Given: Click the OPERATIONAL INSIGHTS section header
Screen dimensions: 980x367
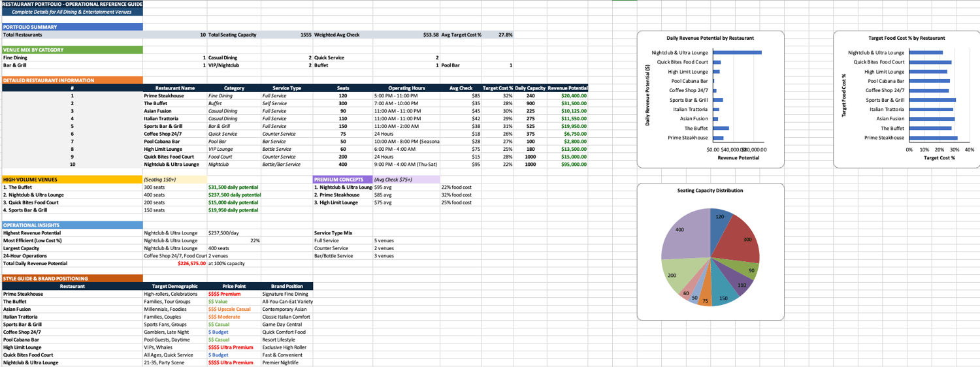Looking at the screenshot, I should (71, 225).
